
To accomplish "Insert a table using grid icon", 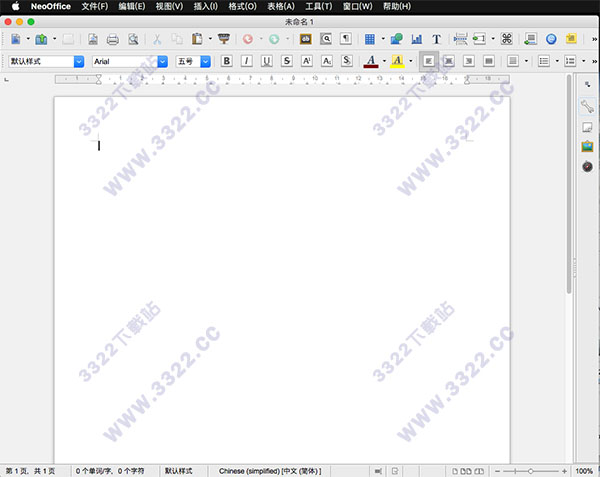I will point(370,39).
